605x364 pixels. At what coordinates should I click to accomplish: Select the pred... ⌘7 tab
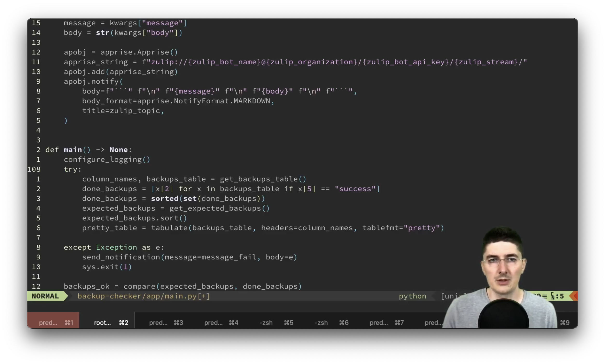[387, 322]
